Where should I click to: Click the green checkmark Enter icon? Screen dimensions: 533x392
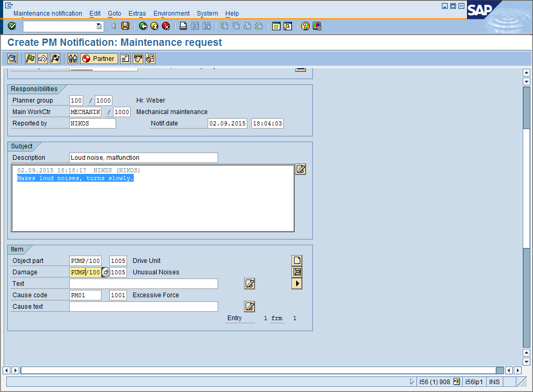click(x=12, y=26)
